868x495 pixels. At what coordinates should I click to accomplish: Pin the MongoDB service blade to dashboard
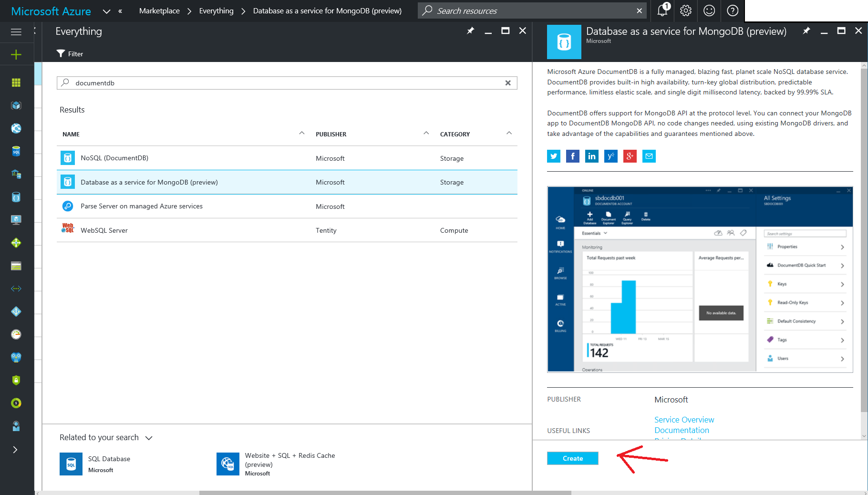pos(806,31)
